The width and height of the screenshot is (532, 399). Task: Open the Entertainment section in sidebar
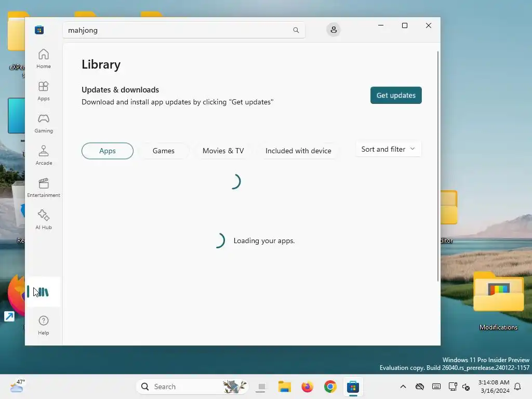44,188
